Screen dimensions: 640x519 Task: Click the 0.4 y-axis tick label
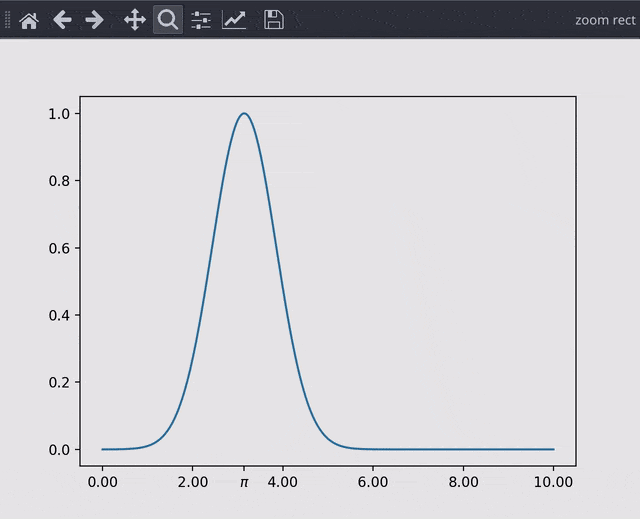coord(59,315)
